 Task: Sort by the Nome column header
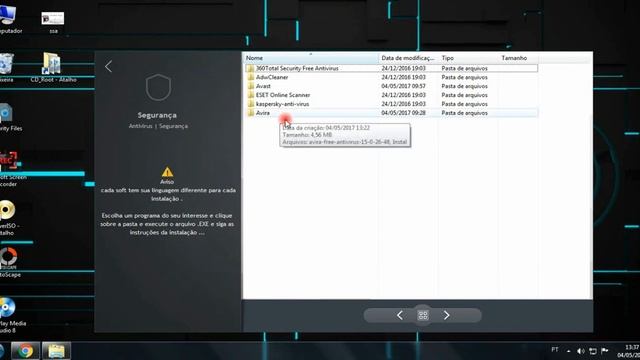(311, 58)
